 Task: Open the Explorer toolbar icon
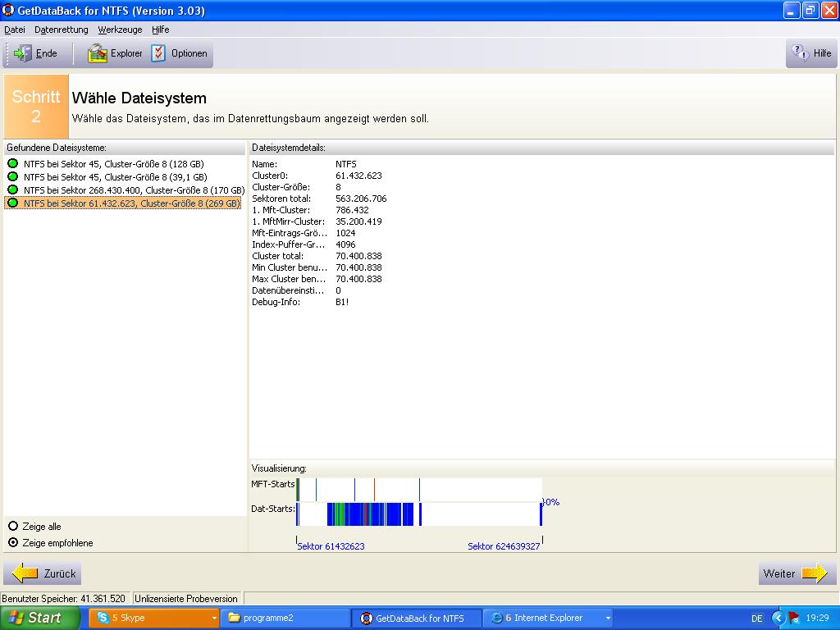click(x=98, y=53)
